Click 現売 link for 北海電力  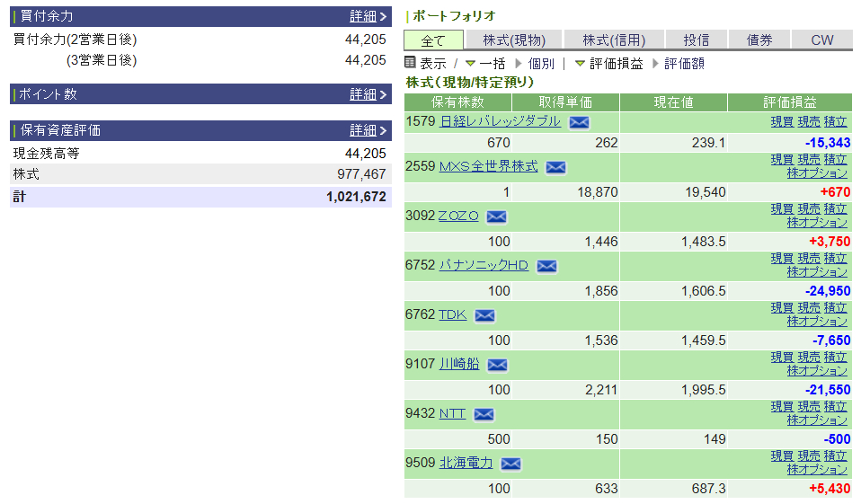coord(809,455)
